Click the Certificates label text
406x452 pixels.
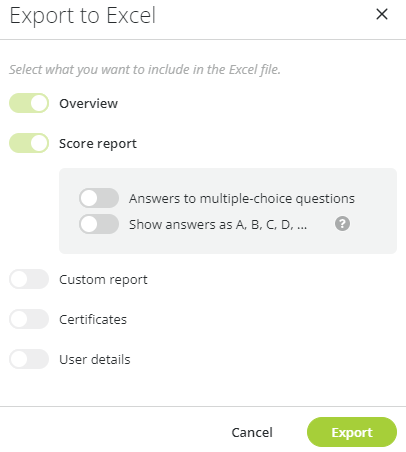pyautogui.click(x=93, y=319)
